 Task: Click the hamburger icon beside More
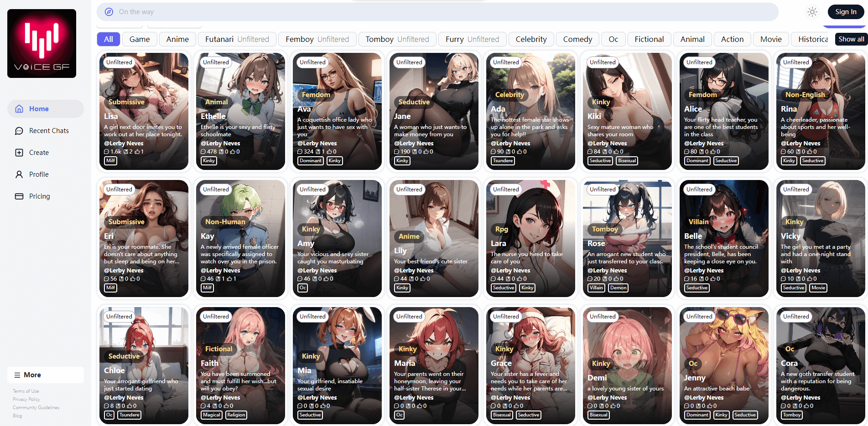(x=17, y=375)
